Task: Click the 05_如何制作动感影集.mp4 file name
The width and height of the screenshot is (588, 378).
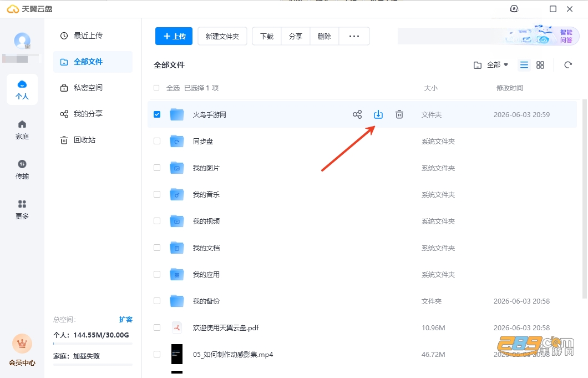Action: (x=233, y=354)
